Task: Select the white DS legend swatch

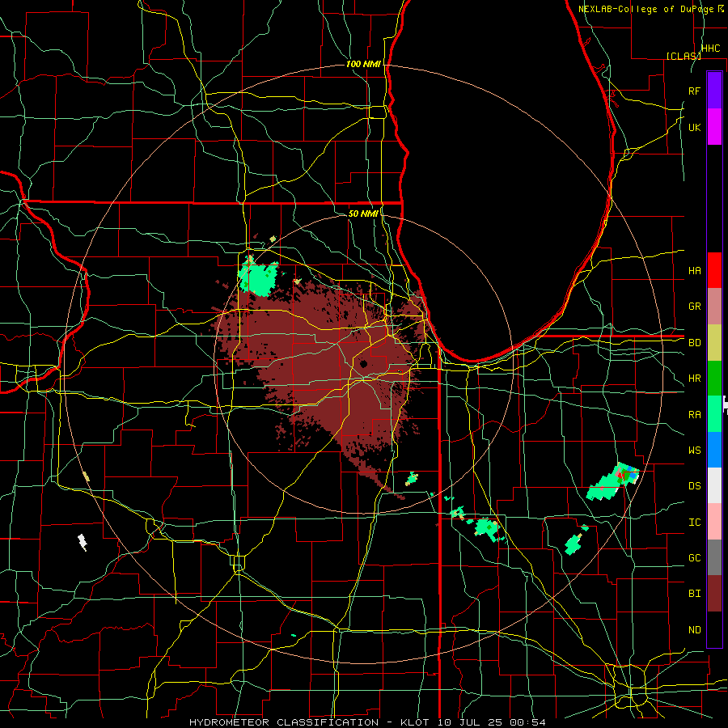Action: (714, 485)
